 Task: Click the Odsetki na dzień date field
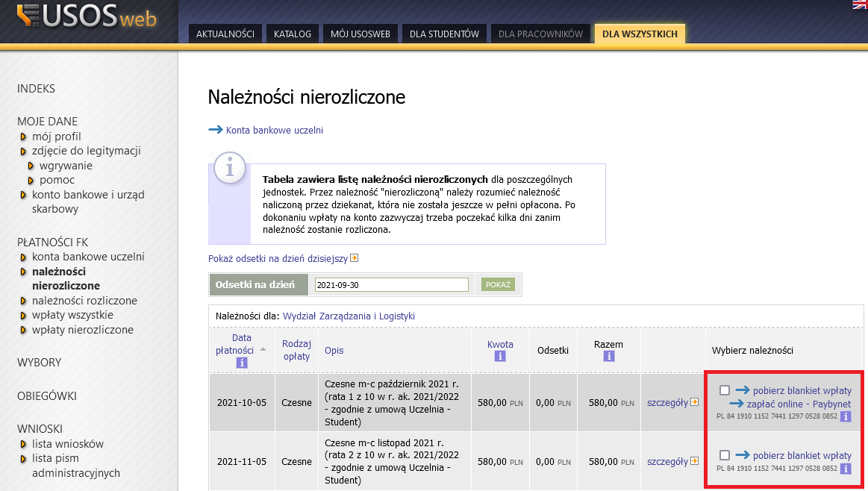point(391,285)
